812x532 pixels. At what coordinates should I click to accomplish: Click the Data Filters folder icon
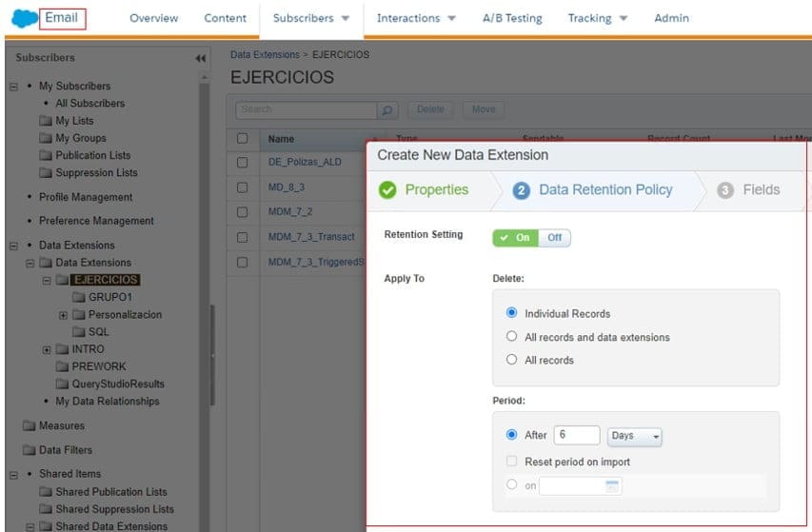click(x=29, y=450)
